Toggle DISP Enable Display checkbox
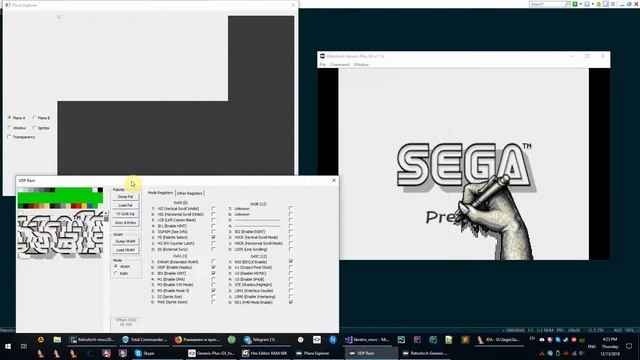The height and width of the screenshot is (360, 640). tap(213, 267)
